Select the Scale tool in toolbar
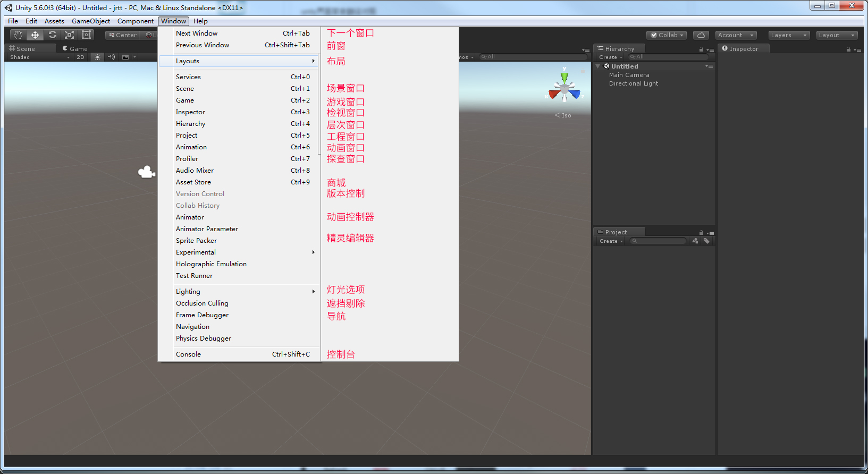The image size is (868, 474). point(70,35)
